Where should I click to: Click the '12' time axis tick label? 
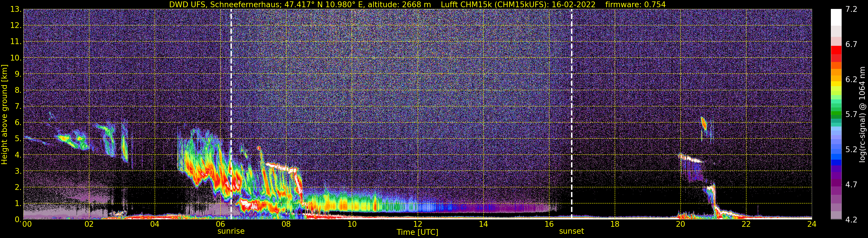[x=417, y=224]
